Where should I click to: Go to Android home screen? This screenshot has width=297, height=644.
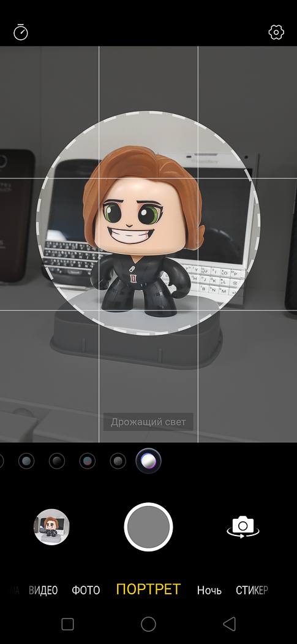148,624
